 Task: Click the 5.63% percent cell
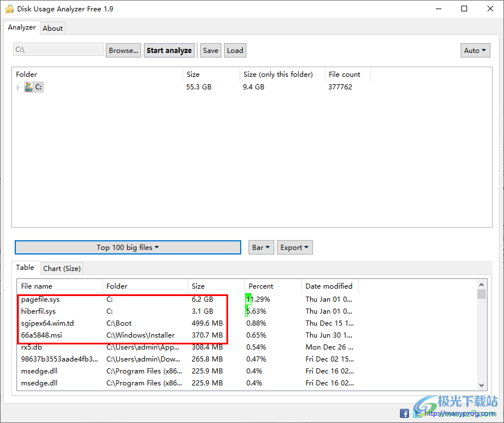coord(256,311)
